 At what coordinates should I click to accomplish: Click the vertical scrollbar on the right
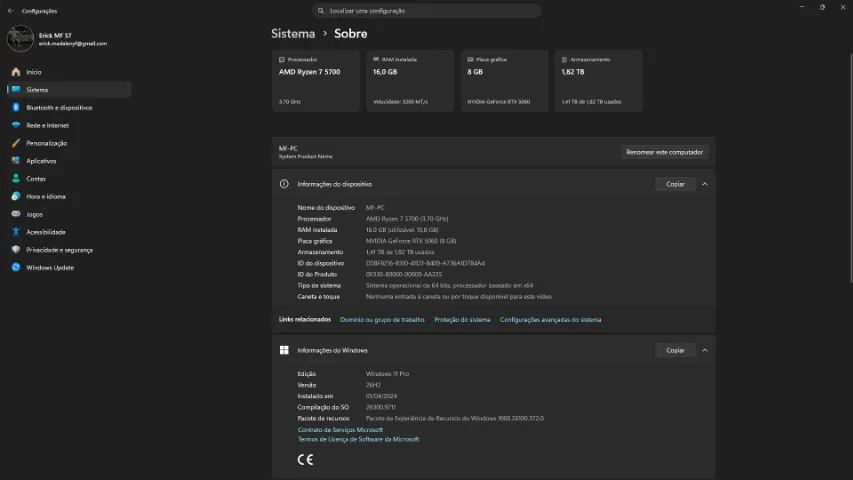850,169
